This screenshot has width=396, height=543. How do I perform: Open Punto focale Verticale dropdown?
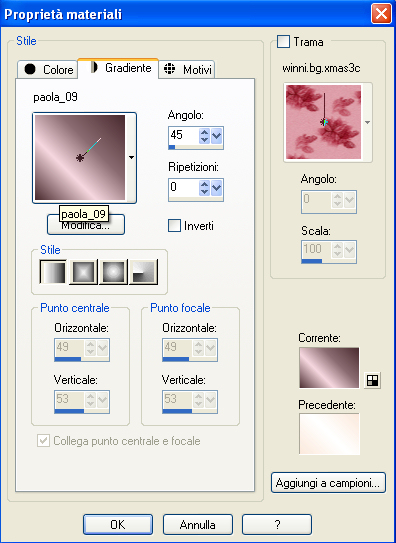(211, 399)
